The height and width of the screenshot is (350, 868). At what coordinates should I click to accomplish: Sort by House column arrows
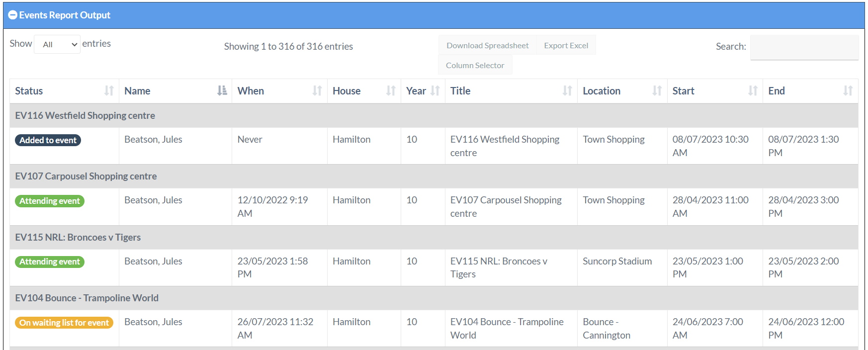[x=391, y=91]
